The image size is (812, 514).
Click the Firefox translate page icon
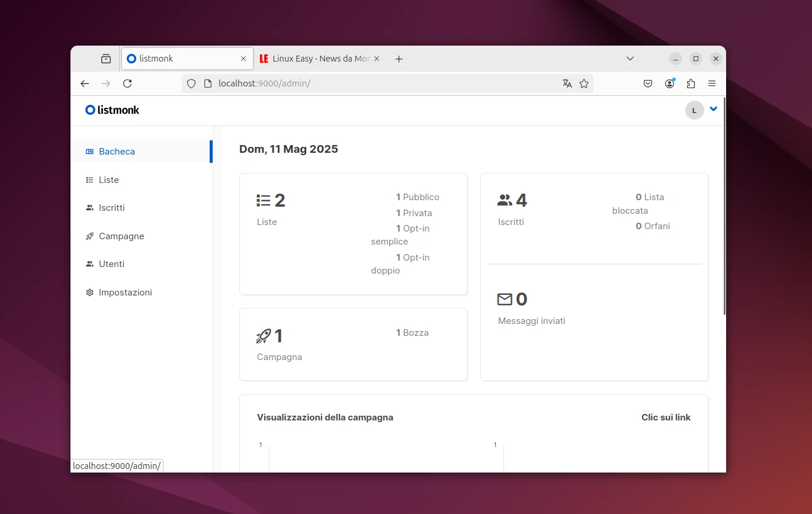[567, 83]
